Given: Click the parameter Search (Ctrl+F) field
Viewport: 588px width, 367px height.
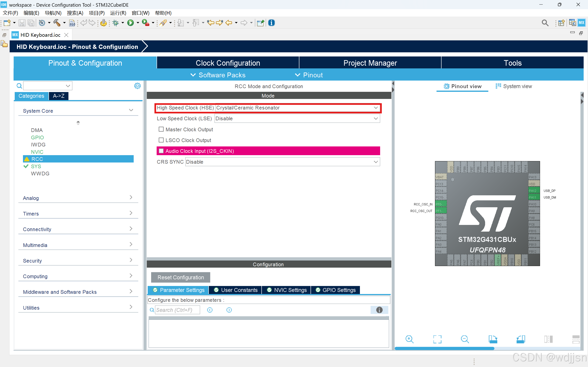Looking at the screenshot, I should (177, 310).
